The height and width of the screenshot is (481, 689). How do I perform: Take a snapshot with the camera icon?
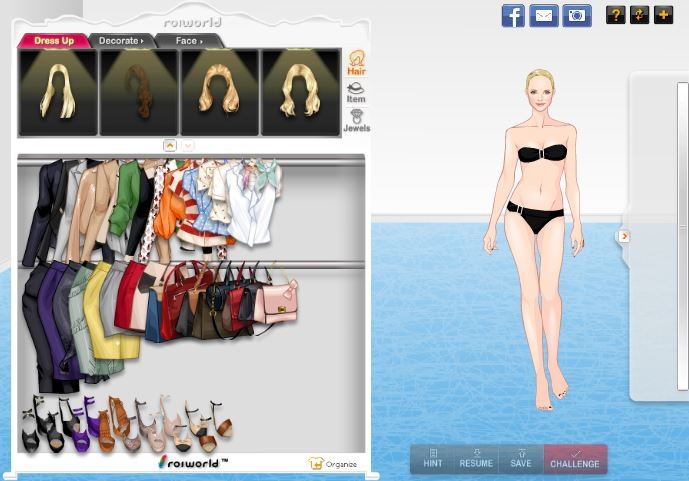[x=576, y=16]
